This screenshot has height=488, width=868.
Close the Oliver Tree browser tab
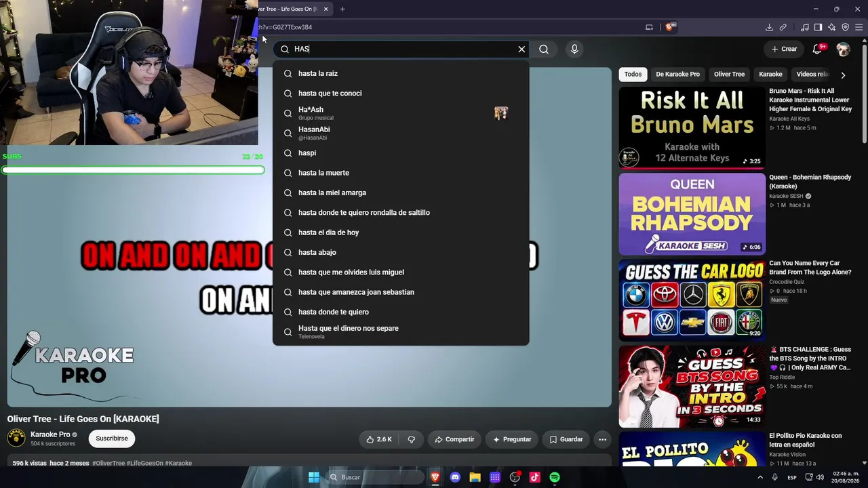click(325, 9)
